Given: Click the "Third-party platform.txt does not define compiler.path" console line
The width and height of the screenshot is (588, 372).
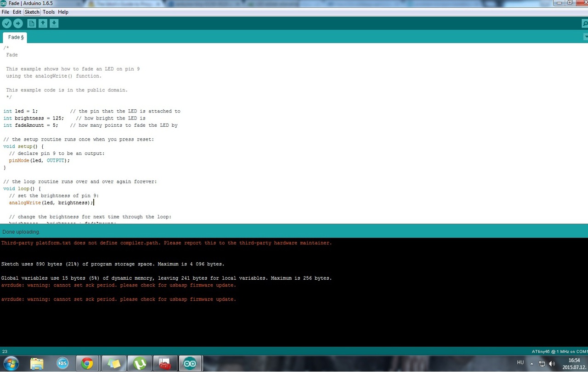Looking at the screenshot, I should coord(166,243).
